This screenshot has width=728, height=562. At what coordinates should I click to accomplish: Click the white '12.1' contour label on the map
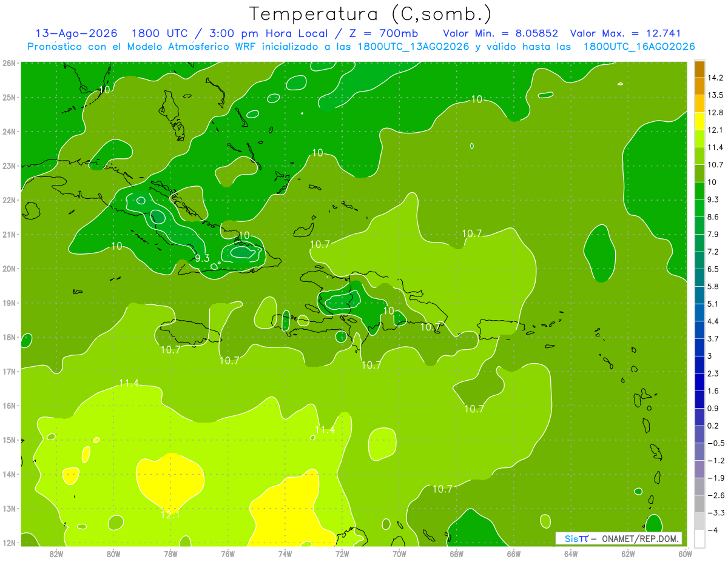(x=170, y=515)
